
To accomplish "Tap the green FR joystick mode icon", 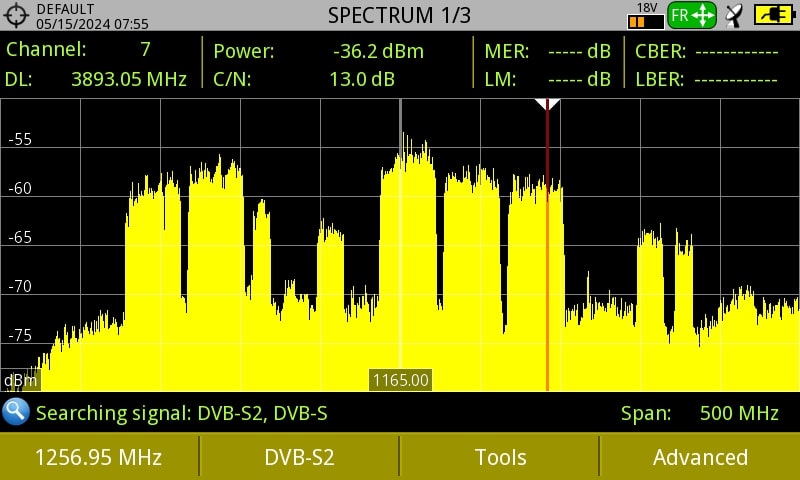I will point(692,15).
